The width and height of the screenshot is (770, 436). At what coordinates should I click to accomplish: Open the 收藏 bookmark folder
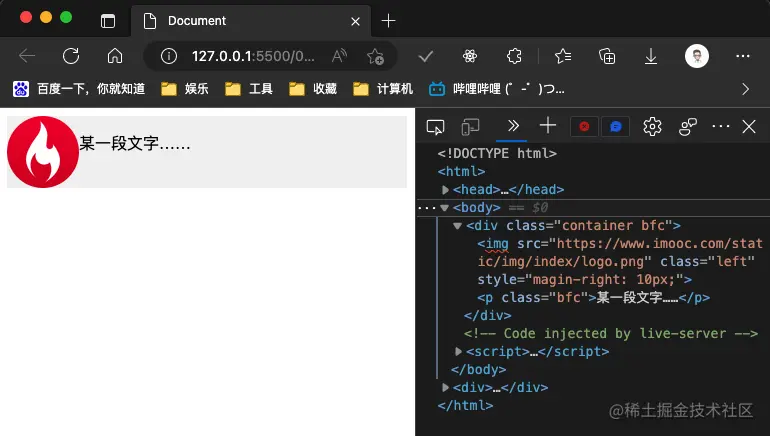(x=313, y=89)
